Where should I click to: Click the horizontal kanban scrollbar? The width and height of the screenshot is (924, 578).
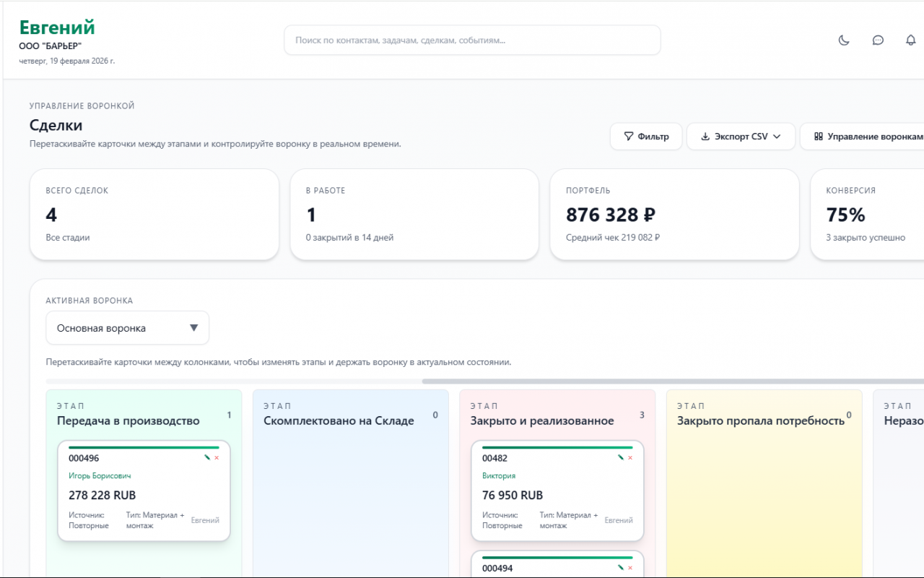pos(673,381)
